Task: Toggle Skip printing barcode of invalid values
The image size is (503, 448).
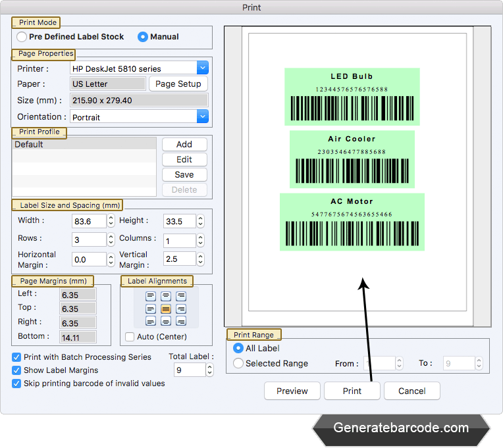Action: [16, 384]
